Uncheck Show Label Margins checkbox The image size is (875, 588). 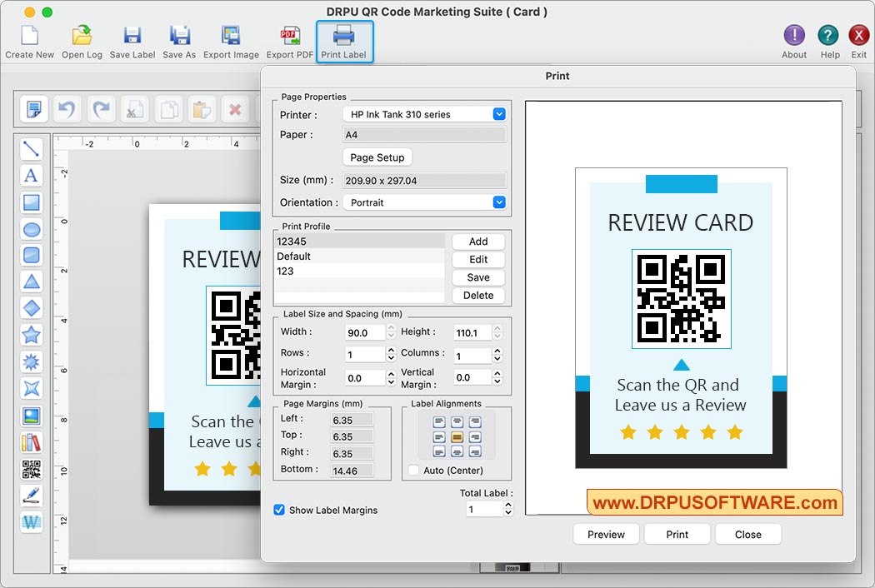(279, 510)
